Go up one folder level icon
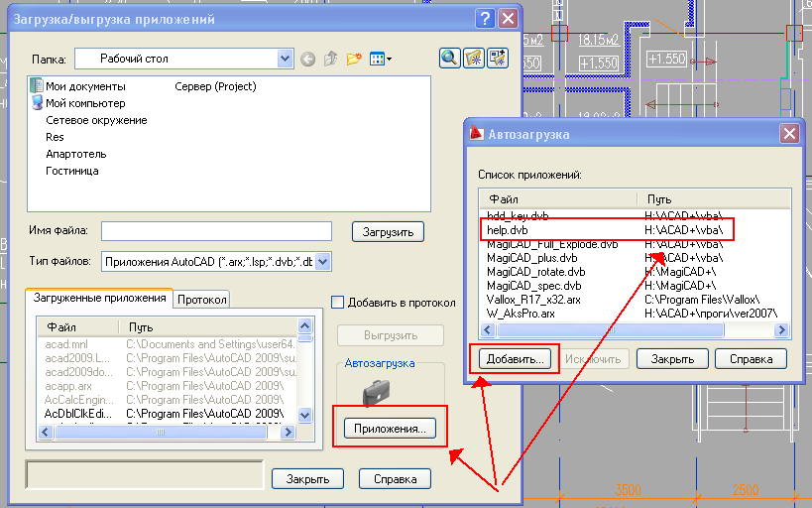This screenshot has height=508, width=812. click(330, 60)
